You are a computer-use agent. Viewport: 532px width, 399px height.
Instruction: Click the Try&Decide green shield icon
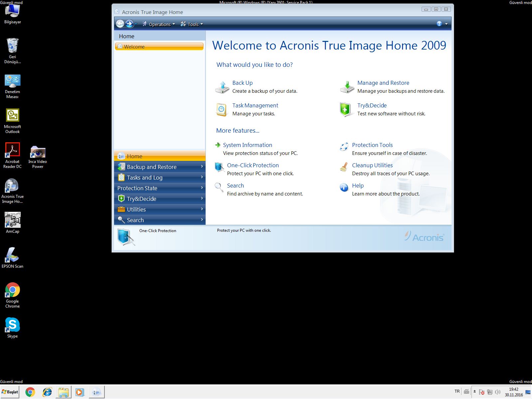346,109
